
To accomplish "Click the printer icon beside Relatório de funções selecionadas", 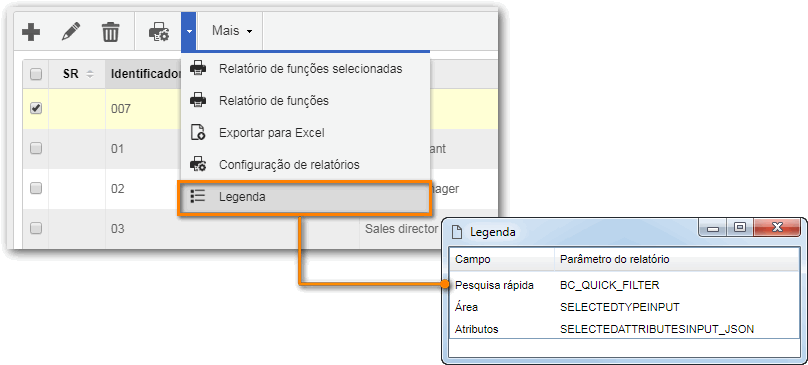I will (198, 69).
